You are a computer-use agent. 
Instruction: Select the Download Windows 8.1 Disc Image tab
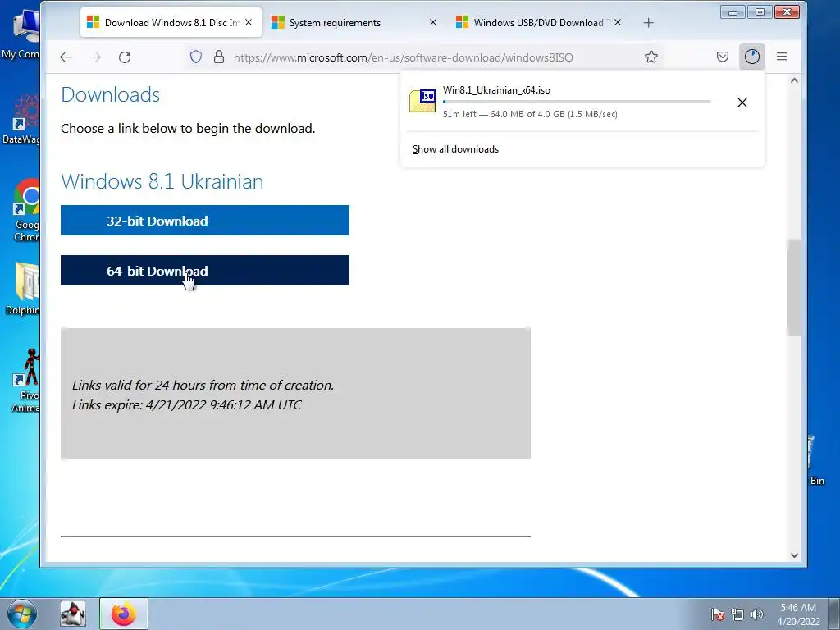click(171, 22)
